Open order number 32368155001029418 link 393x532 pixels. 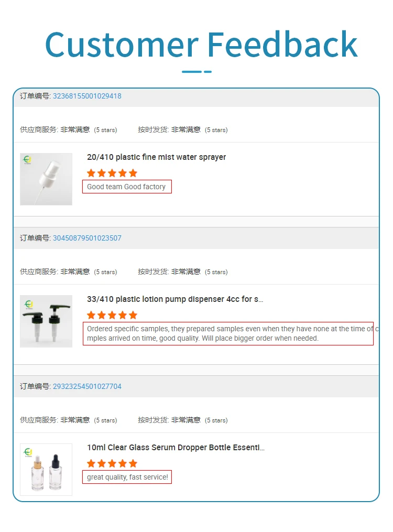[87, 96]
